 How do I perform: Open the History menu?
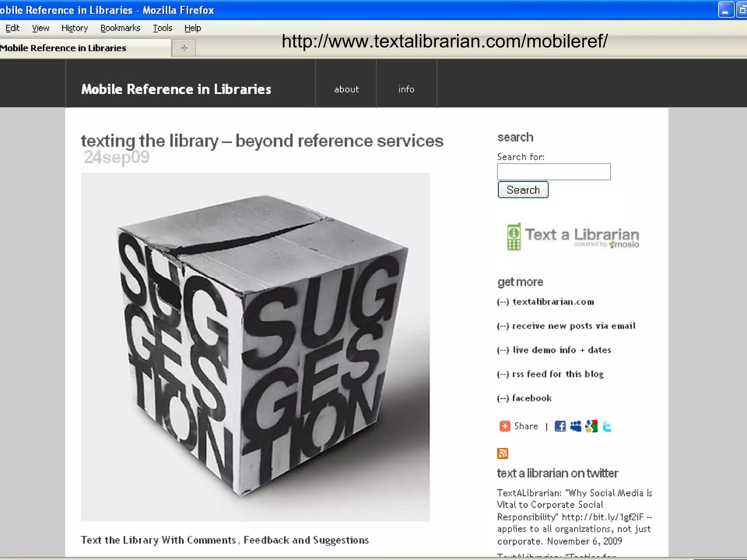(75, 28)
